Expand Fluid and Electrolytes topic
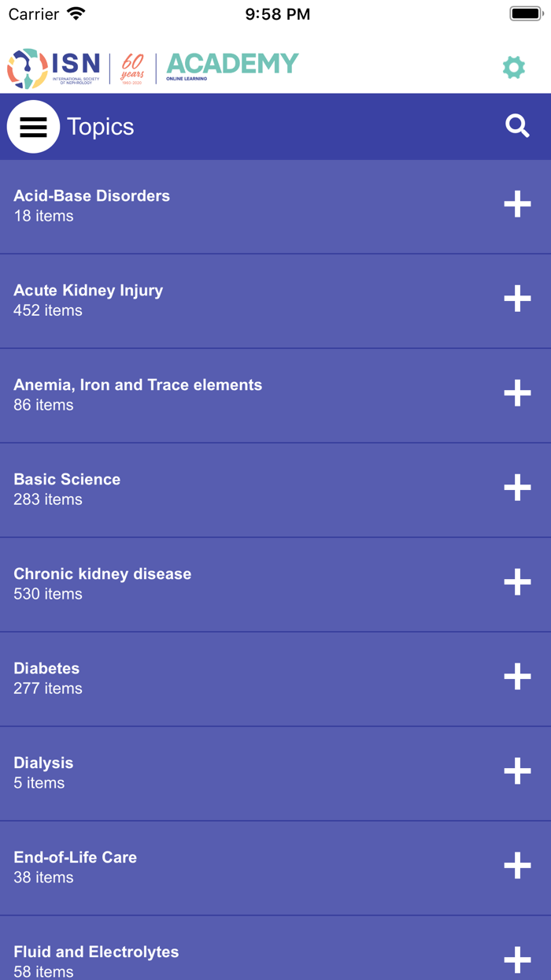 pos(517,960)
